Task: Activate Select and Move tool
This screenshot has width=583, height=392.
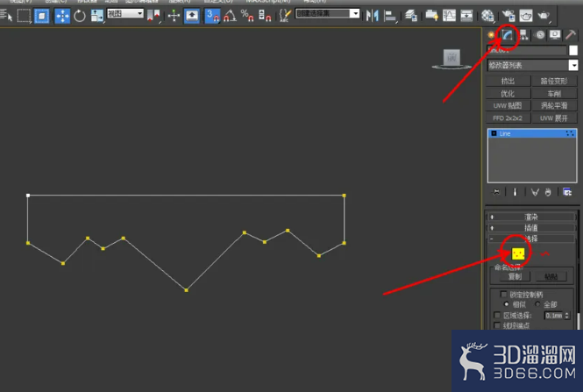Action: (x=62, y=16)
